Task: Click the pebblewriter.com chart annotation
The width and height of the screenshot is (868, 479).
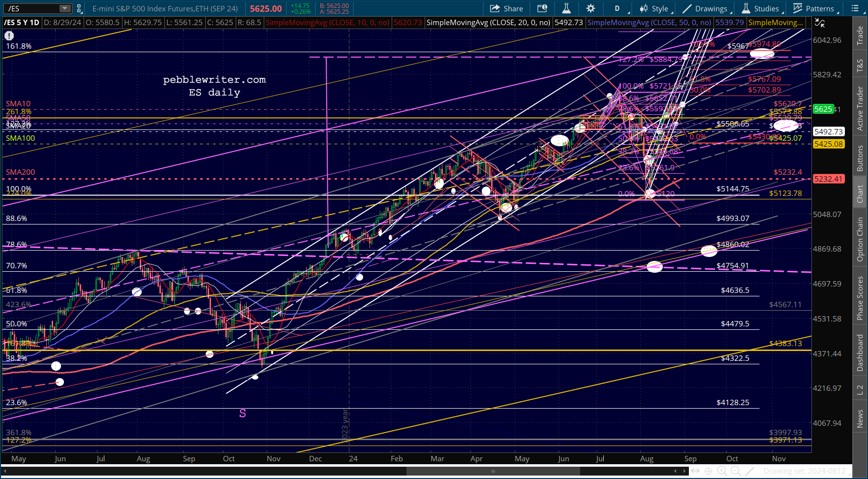Action: pos(215,80)
